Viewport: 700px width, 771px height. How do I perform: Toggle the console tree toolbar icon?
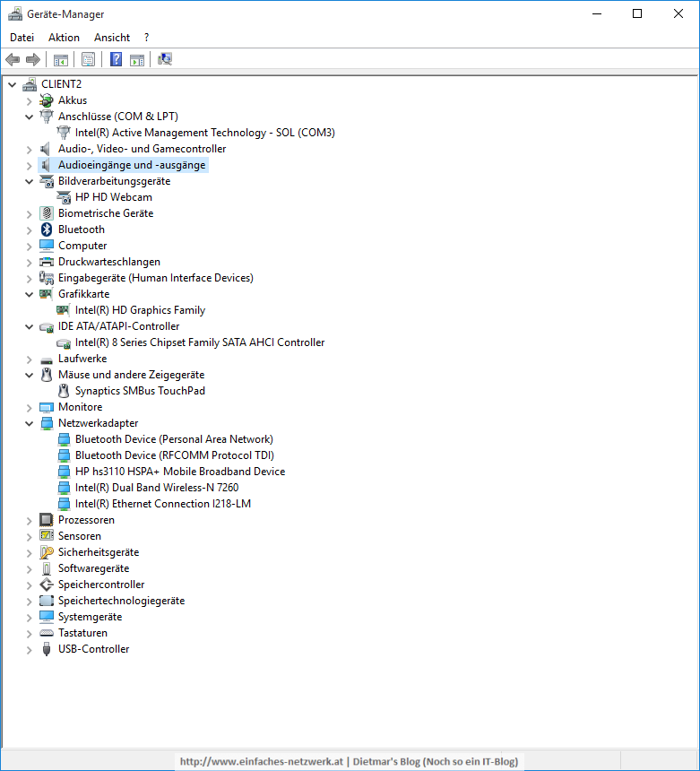tap(60, 59)
